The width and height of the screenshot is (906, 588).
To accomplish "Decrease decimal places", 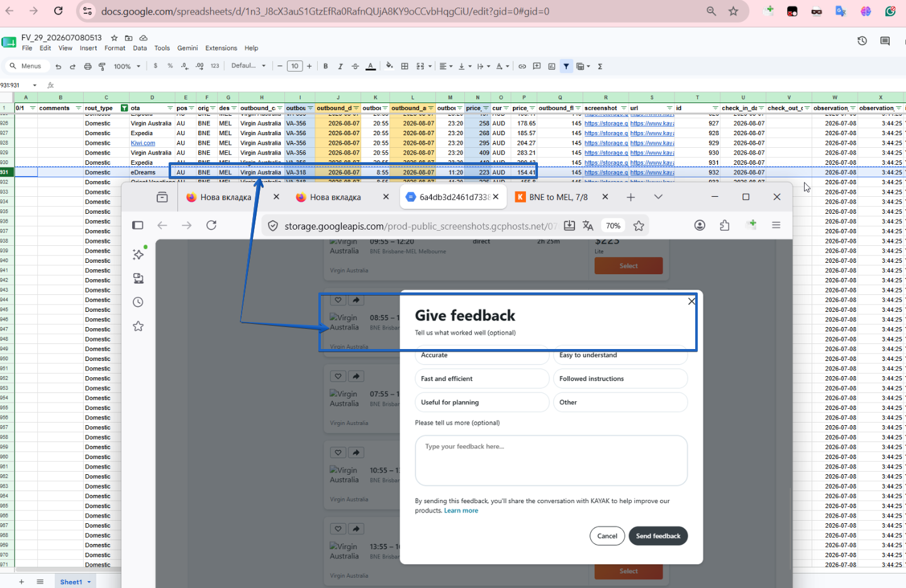I will pos(184,66).
